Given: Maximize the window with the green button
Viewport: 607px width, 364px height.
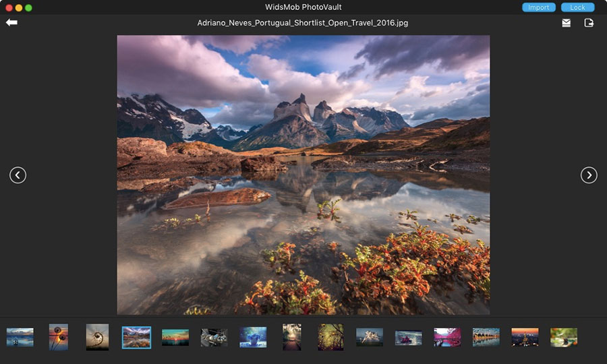Looking at the screenshot, I should pyautogui.click(x=28, y=7).
